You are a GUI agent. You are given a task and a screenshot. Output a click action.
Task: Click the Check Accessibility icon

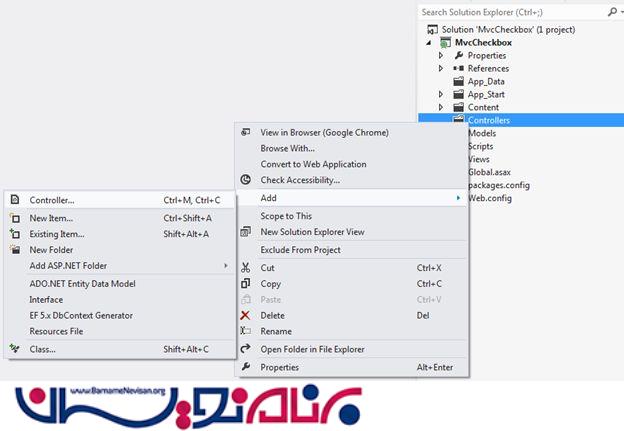tap(245, 180)
